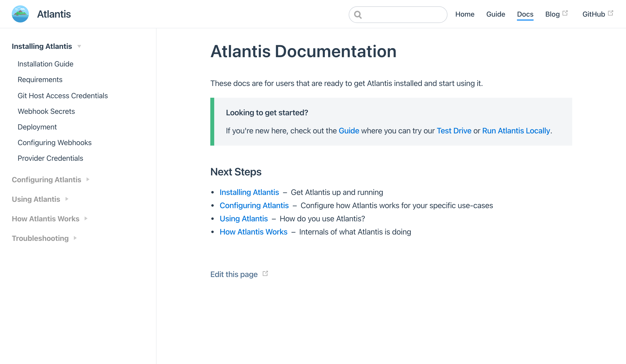Open Webhook Secrets in sidebar
The image size is (626, 364).
(x=46, y=111)
